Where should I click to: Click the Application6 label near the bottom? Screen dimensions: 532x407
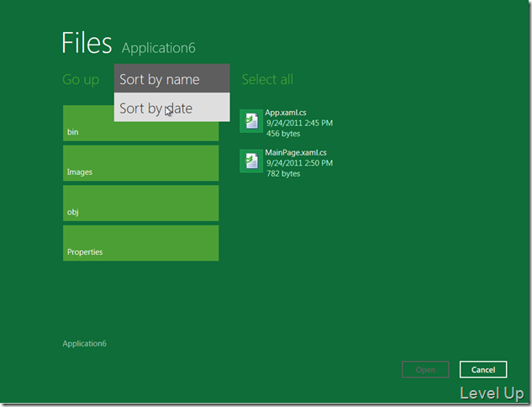85,344
